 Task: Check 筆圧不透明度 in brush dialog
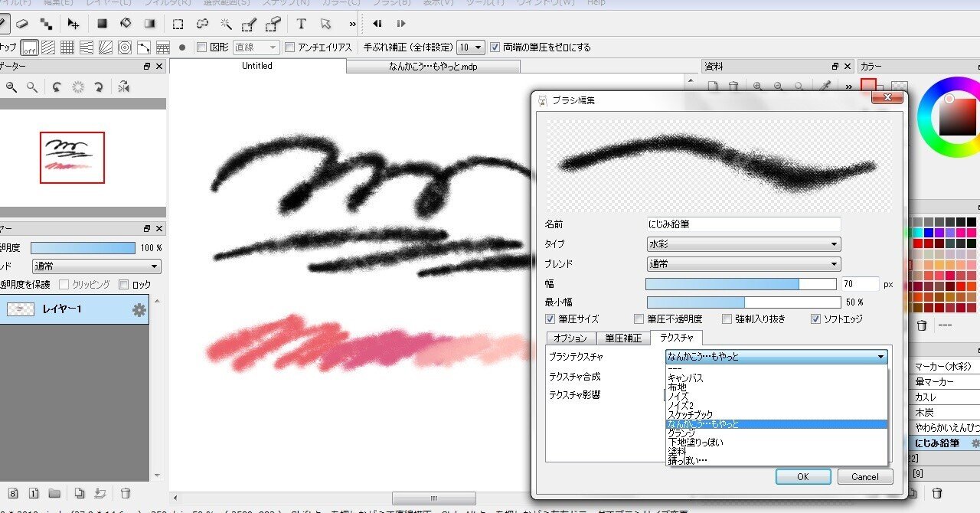pyautogui.click(x=639, y=319)
